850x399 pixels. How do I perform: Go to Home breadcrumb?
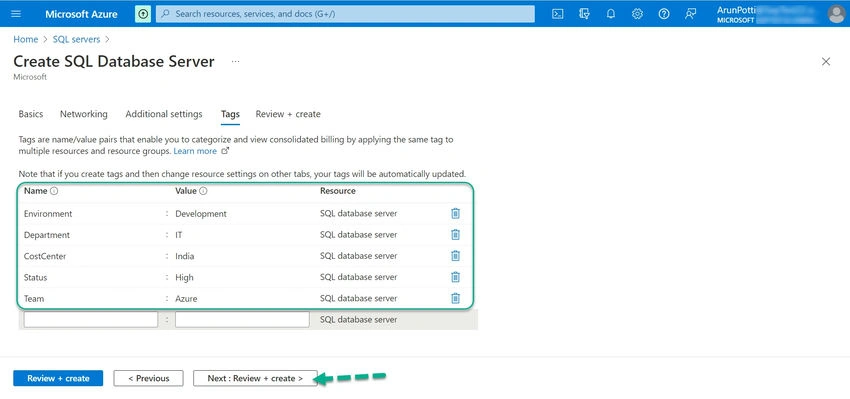click(x=25, y=40)
